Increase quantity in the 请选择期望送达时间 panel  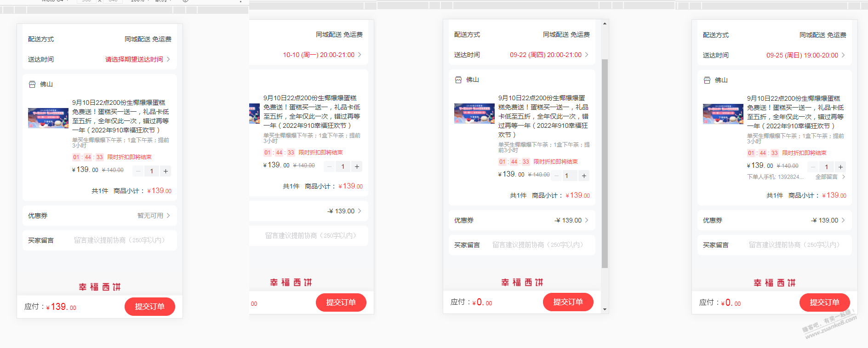(166, 171)
